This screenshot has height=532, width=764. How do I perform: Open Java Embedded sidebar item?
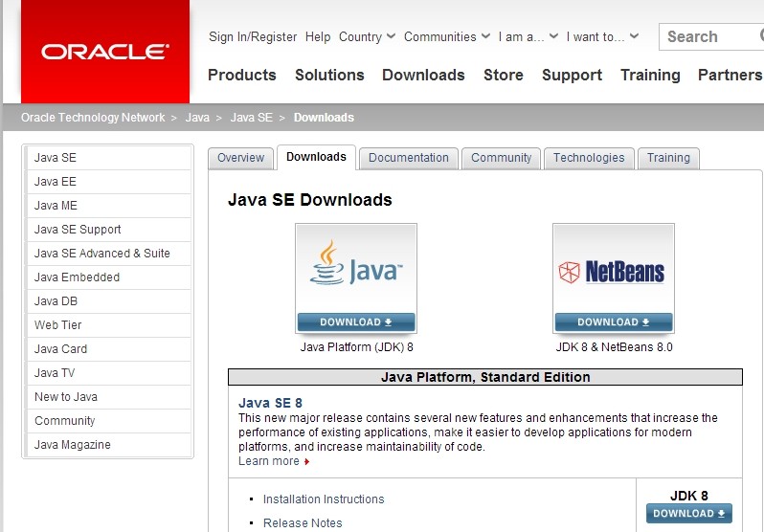108,277
